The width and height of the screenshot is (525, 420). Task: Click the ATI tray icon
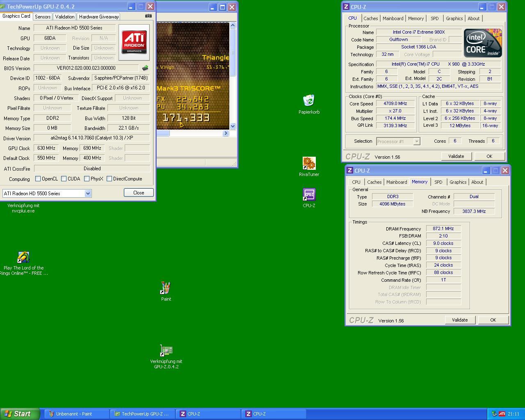[x=502, y=414]
